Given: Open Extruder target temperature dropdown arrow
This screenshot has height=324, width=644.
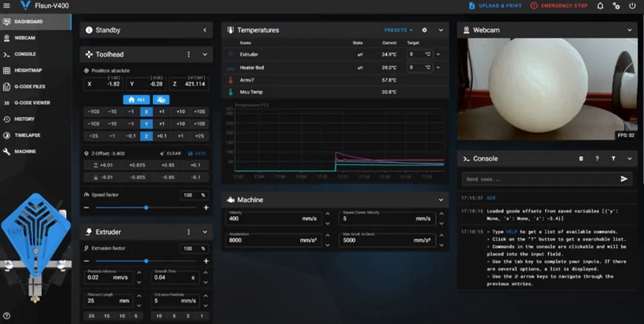Looking at the screenshot, I should click(x=438, y=54).
